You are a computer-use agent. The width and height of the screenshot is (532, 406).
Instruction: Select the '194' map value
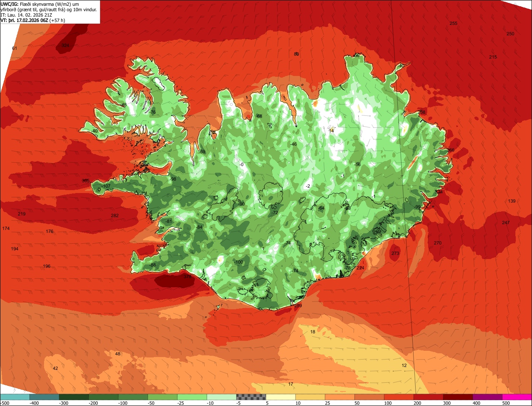(15, 249)
